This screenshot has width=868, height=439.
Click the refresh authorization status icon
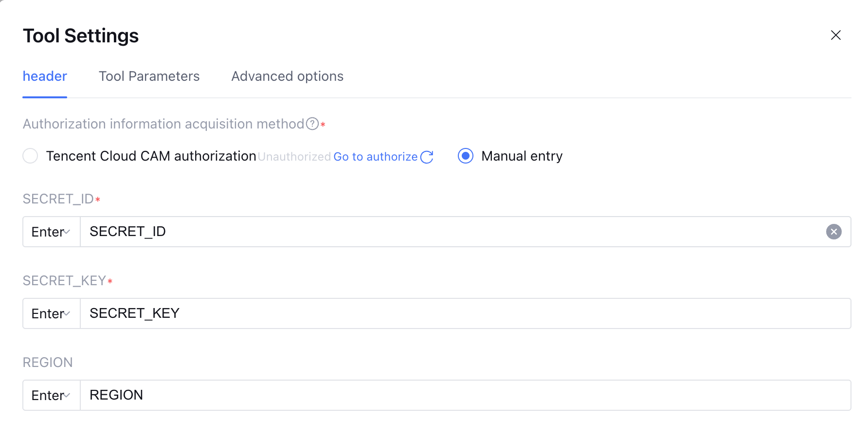(427, 157)
